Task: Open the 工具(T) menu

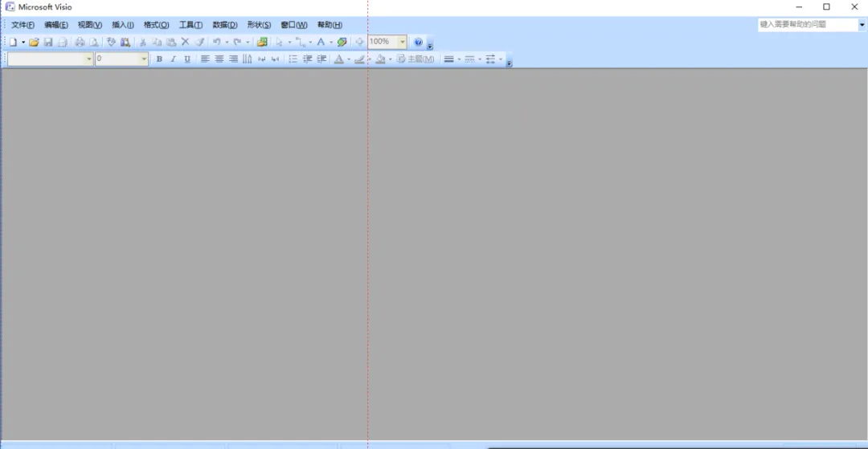Action: tap(190, 25)
